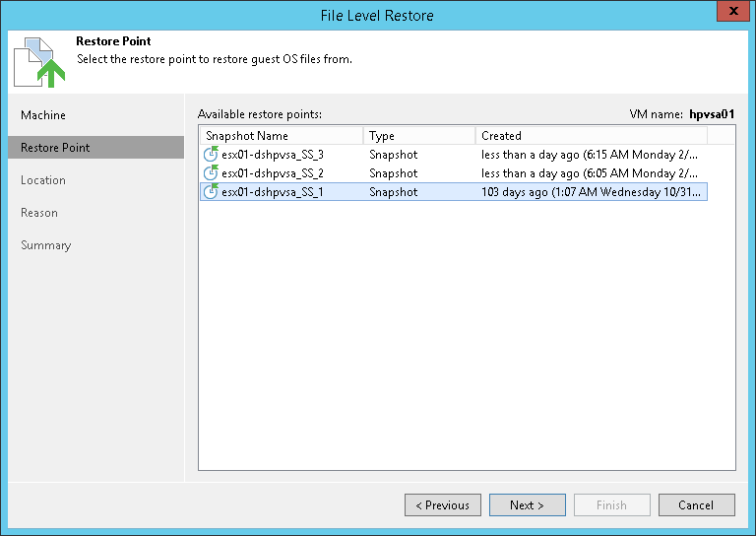Sort by the Type column header
Viewport: 756px width, 536px height.
click(418, 136)
